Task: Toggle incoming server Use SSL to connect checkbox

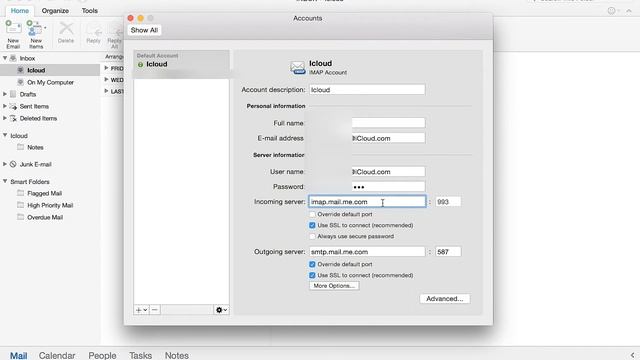Action: pos(312,225)
